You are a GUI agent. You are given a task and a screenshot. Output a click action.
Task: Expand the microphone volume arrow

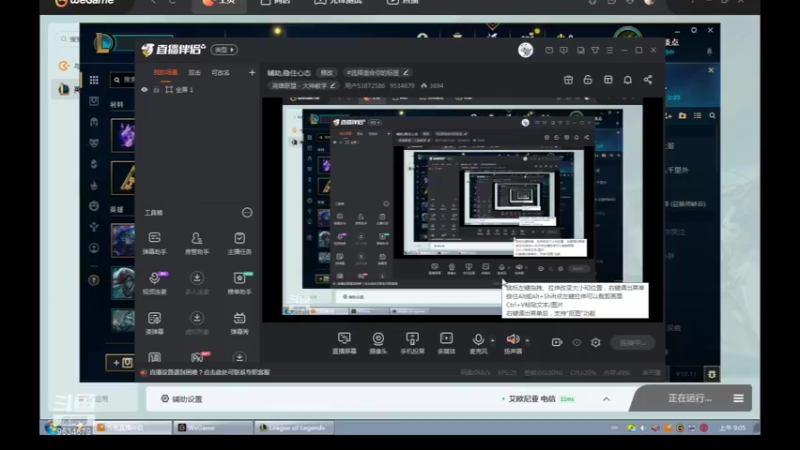pyautogui.click(x=492, y=340)
